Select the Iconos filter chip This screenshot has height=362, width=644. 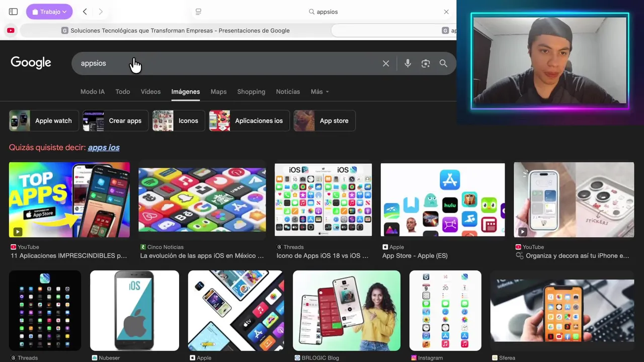click(179, 121)
